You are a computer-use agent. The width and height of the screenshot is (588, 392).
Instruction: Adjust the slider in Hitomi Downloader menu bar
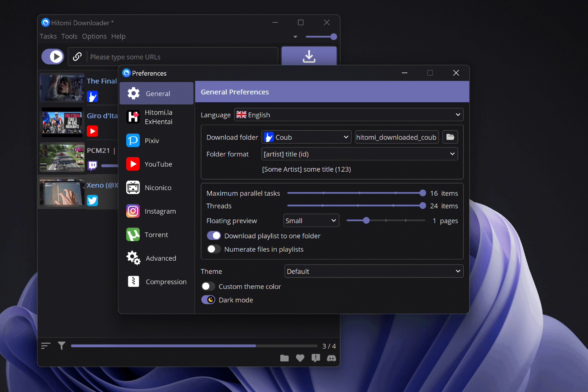[321, 36]
